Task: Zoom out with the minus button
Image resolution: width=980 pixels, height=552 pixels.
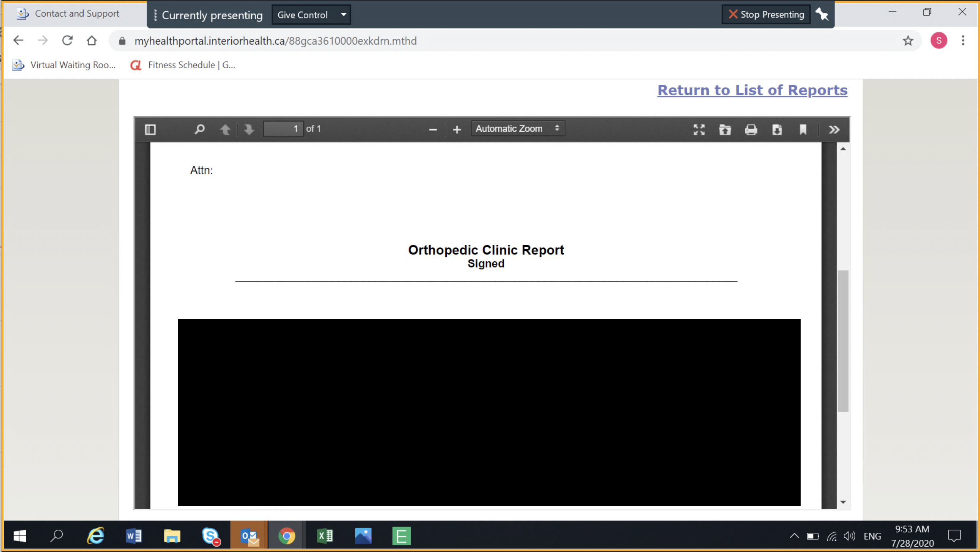Action: coord(433,130)
